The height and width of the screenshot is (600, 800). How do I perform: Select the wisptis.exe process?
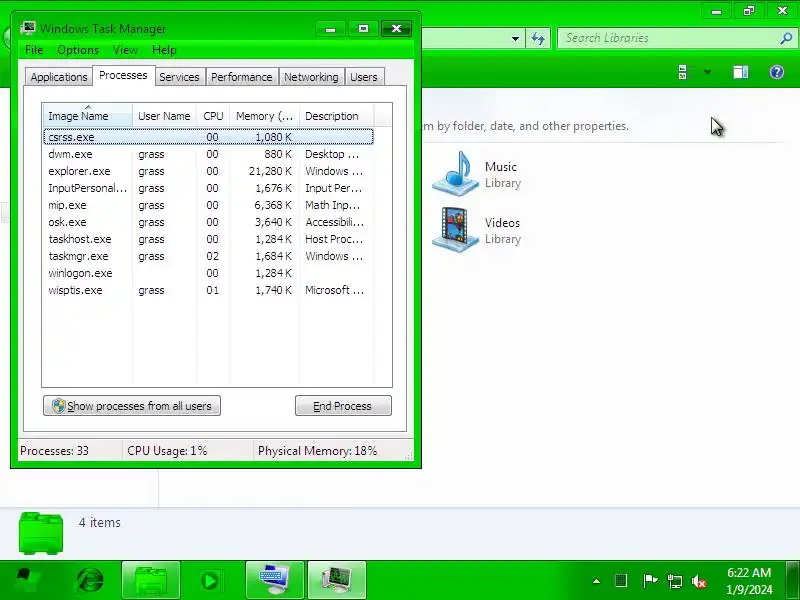(209, 290)
